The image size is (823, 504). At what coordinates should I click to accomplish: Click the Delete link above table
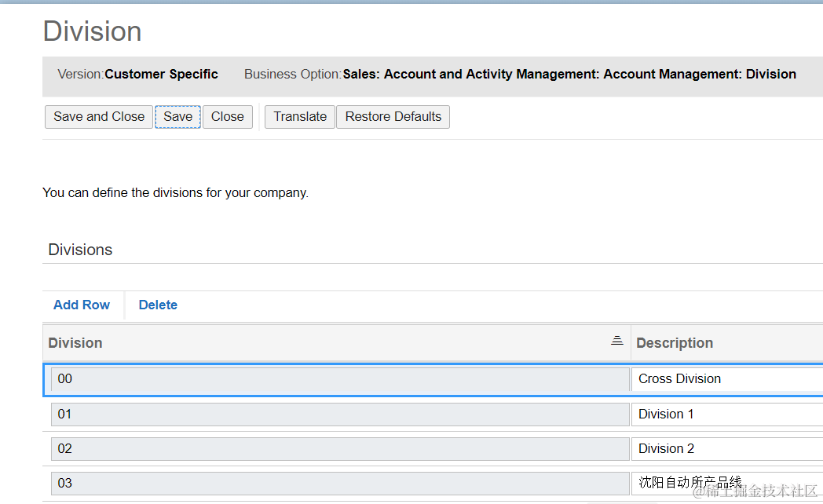(x=158, y=305)
